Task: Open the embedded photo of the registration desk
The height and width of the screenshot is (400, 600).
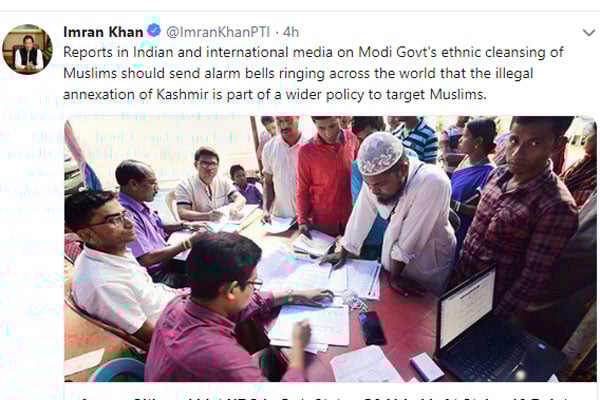Action: click(x=330, y=249)
